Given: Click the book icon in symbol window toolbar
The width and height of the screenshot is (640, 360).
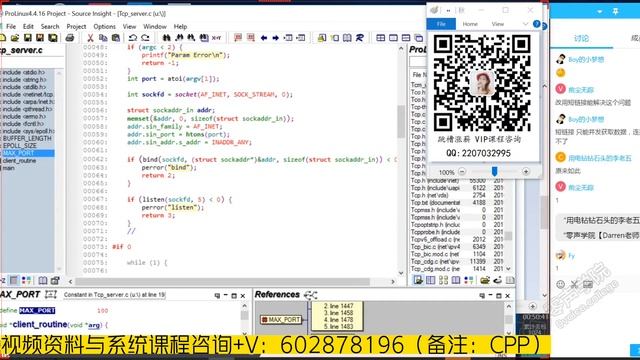Looking at the screenshot, I should click(42, 280).
